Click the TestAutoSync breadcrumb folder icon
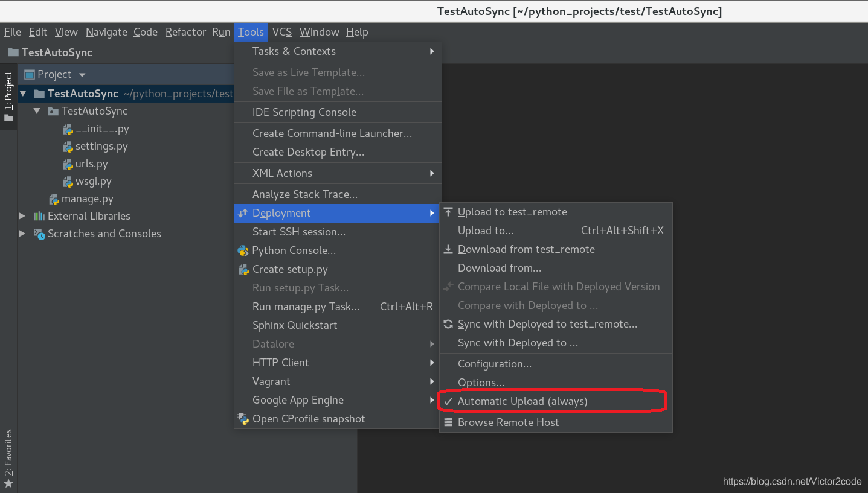Image resolution: width=868 pixels, height=493 pixels. pyautogui.click(x=13, y=52)
